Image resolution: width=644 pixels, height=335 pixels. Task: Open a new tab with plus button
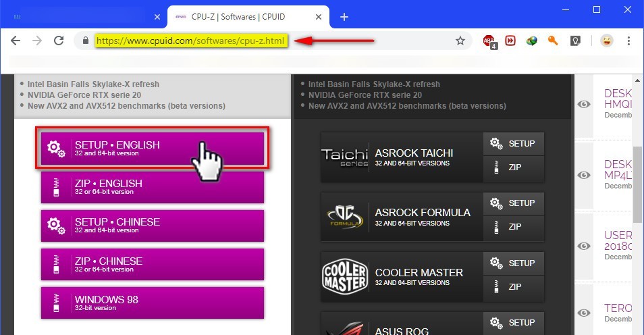click(344, 17)
